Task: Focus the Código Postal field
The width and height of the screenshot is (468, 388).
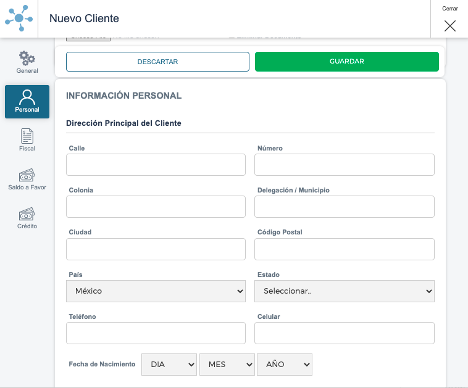Action: click(344, 249)
